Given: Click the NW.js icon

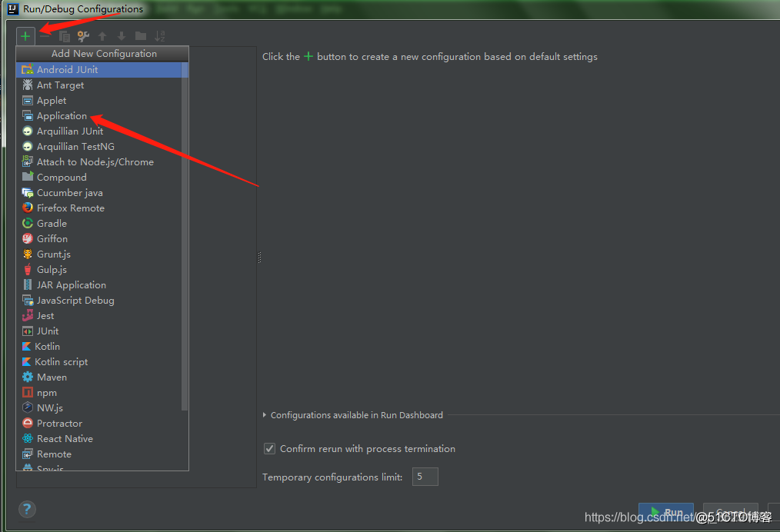Looking at the screenshot, I should pyautogui.click(x=28, y=407).
